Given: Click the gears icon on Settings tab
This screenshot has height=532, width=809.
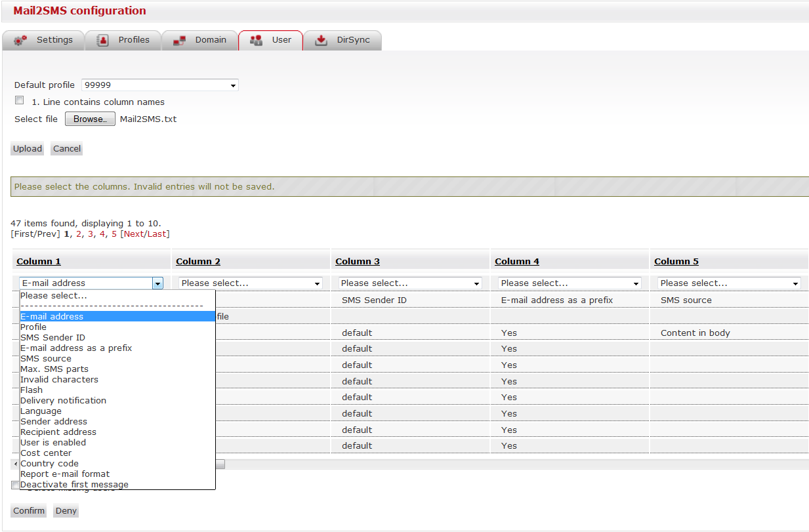Looking at the screenshot, I should tap(20, 40).
